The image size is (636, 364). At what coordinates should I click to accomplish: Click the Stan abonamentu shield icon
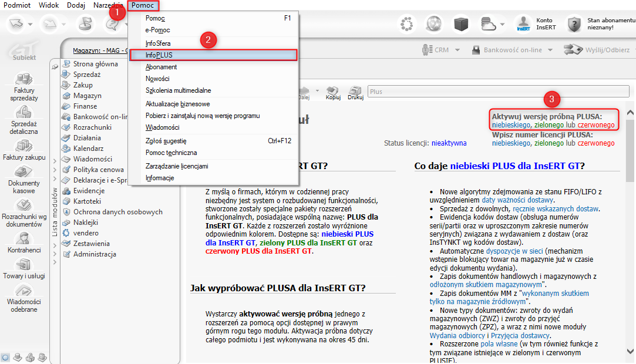574,24
